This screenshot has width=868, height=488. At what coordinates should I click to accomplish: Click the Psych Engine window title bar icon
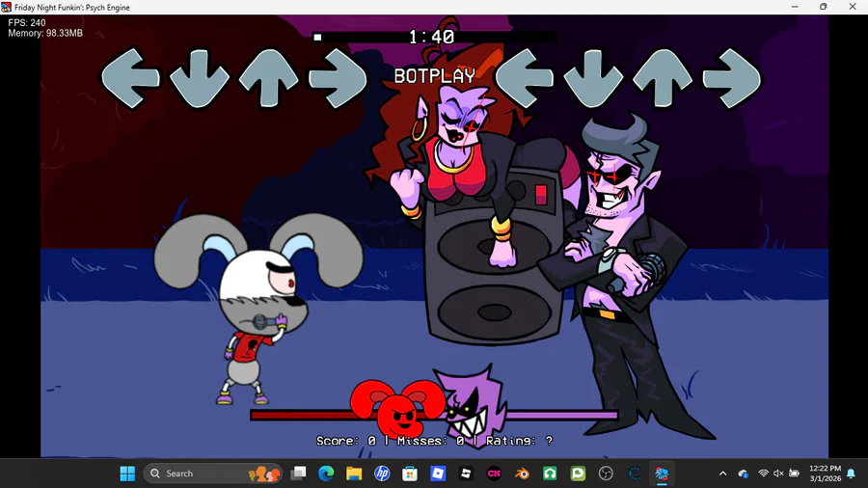pyautogui.click(x=6, y=7)
